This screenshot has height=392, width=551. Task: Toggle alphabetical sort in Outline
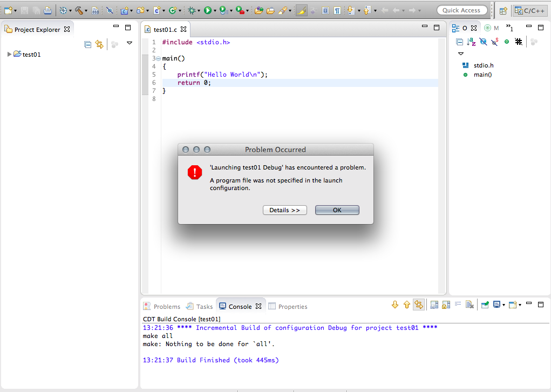[471, 42]
